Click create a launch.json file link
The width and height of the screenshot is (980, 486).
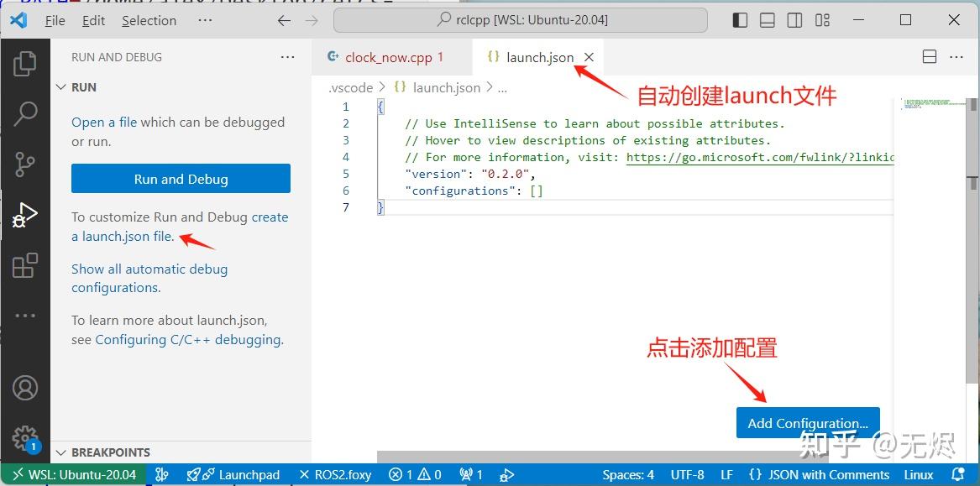180,227
